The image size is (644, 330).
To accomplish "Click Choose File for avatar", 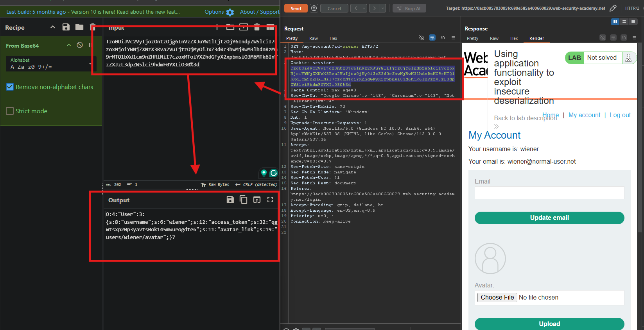I will pyautogui.click(x=497, y=298).
